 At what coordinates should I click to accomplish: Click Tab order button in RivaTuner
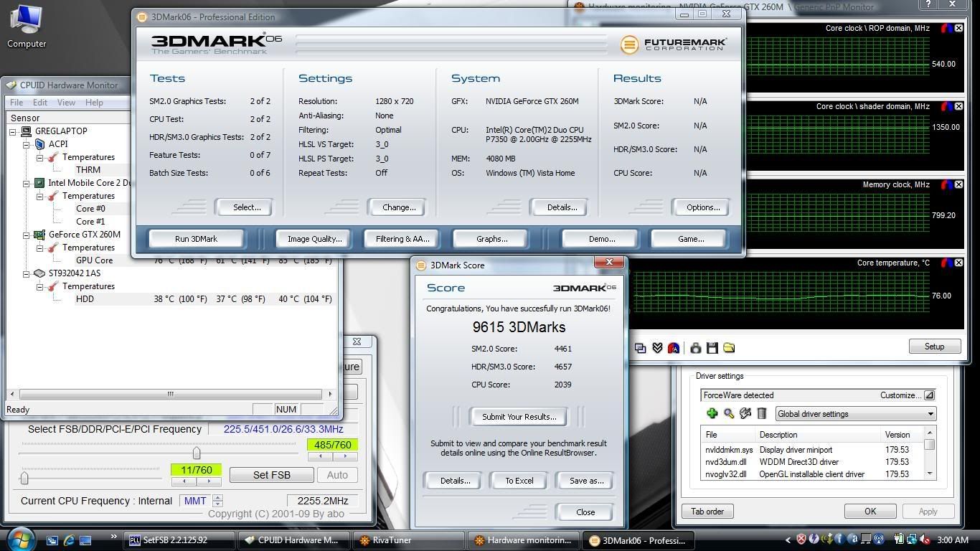click(x=707, y=512)
